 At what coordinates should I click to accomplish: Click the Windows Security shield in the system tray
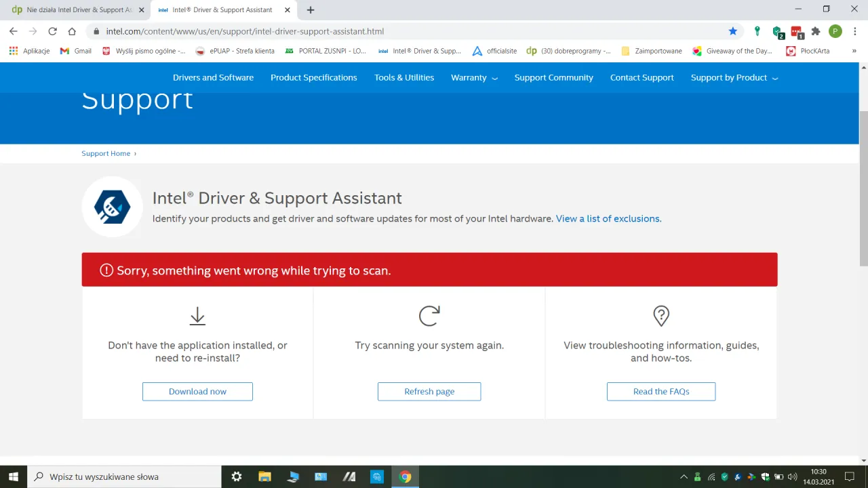(766, 476)
